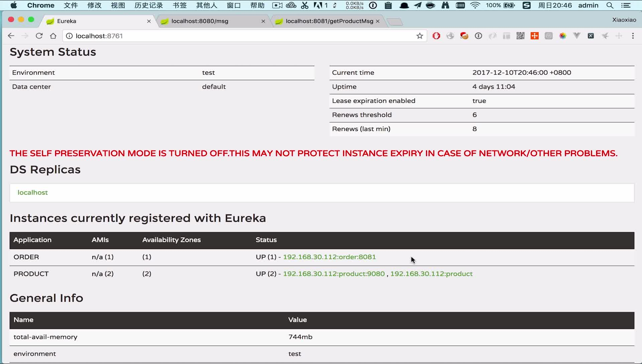Open the Chrome overflow menu with three dots
The width and height of the screenshot is (642, 364).
point(633,36)
